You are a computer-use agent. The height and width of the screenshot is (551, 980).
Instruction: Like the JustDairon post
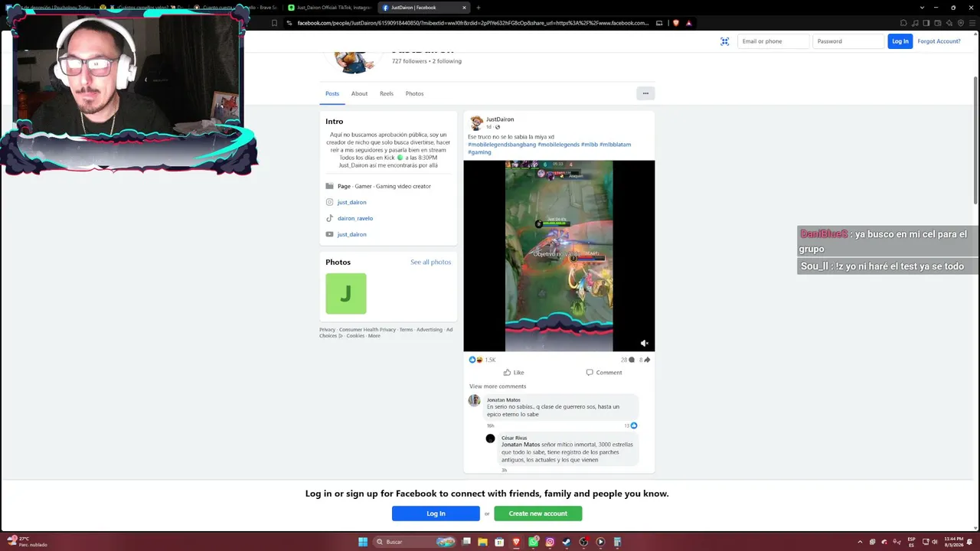point(513,373)
